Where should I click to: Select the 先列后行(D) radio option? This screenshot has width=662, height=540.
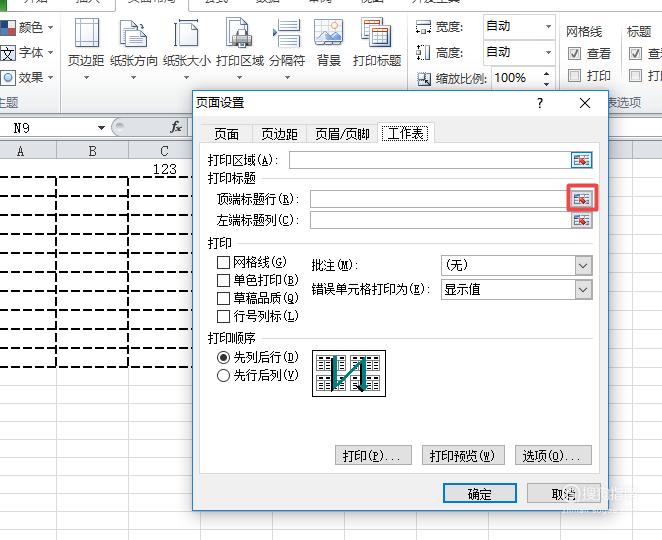(223, 358)
